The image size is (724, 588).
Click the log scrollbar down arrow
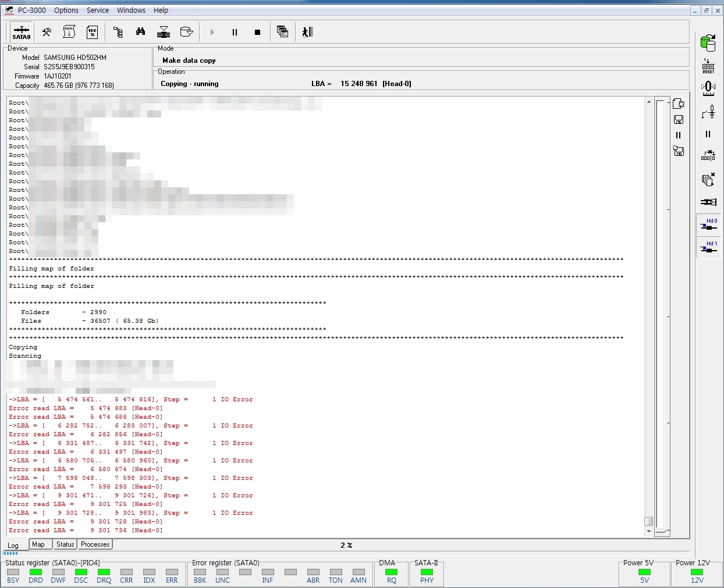(x=648, y=532)
